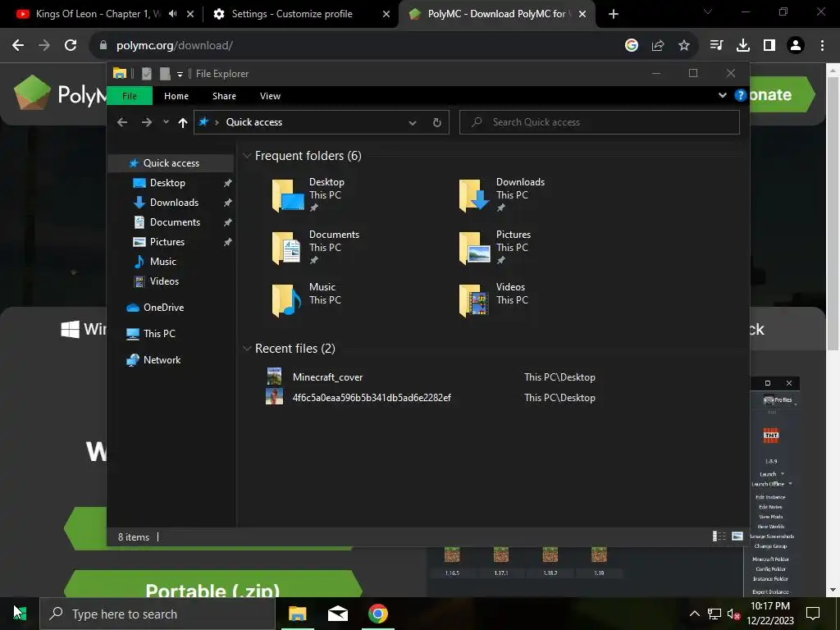Open the notification center icon
Viewport: 840px width, 630px height.
(x=813, y=614)
